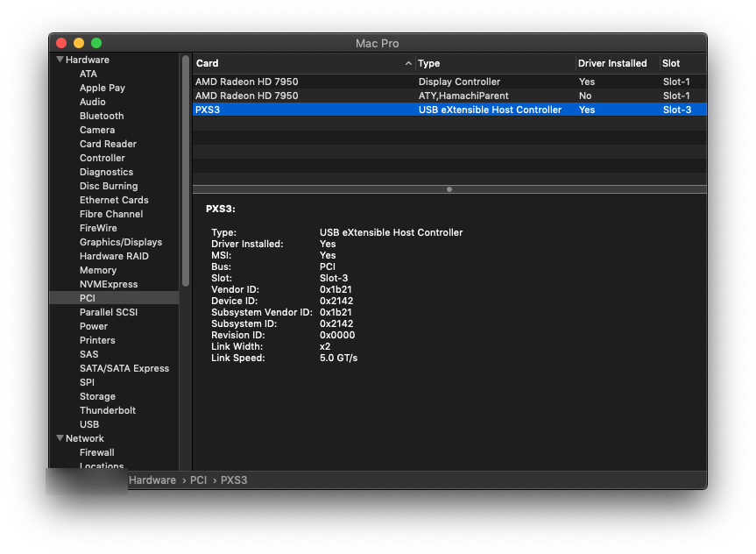Select Thunderbolt in the sidebar
The height and width of the screenshot is (554, 756).
click(x=108, y=409)
